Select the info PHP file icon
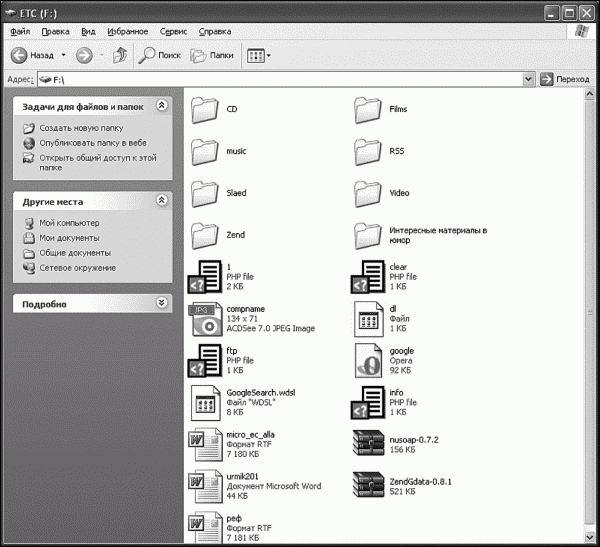This screenshot has width=600, height=547. (x=368, y=403)
